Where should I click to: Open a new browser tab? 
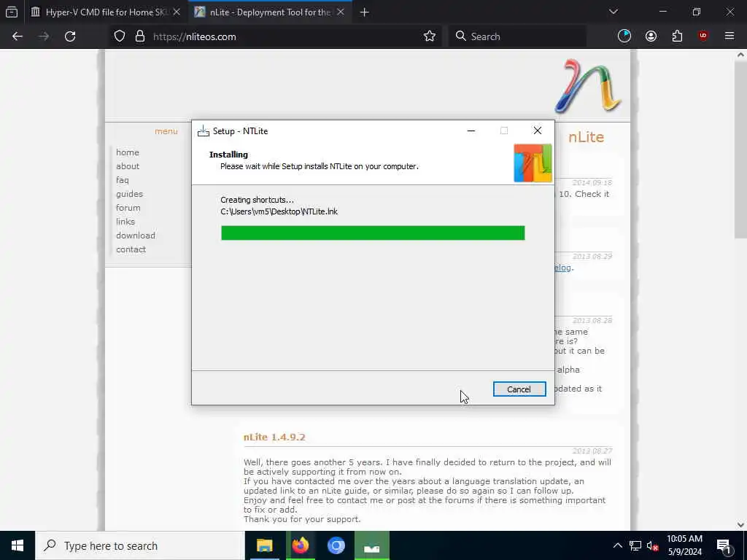[365, 12]
